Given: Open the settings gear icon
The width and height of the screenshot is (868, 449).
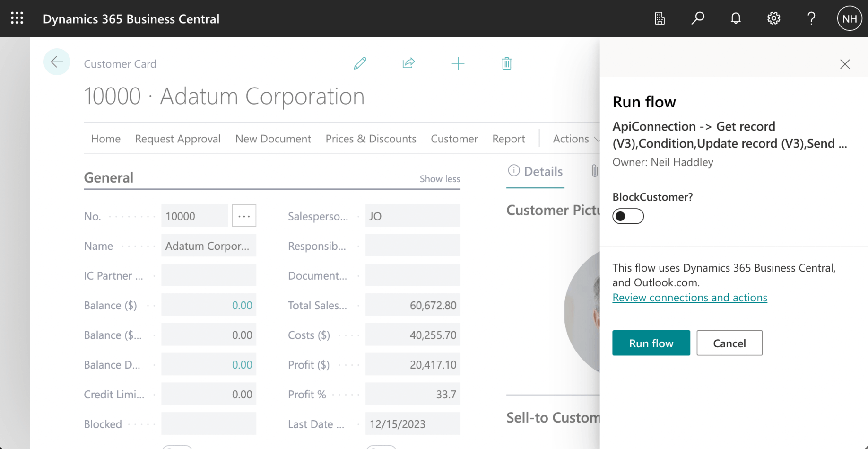Looking at the screenshot, I should click(773, 18).
